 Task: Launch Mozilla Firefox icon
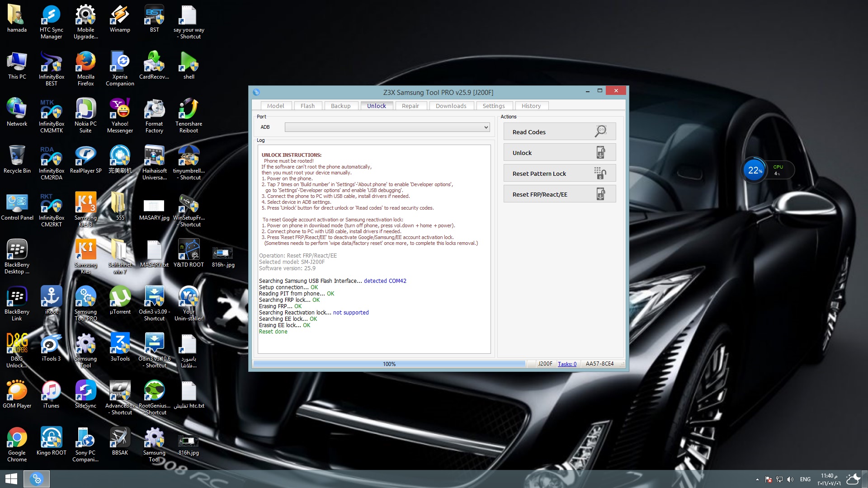pos(85,69)
